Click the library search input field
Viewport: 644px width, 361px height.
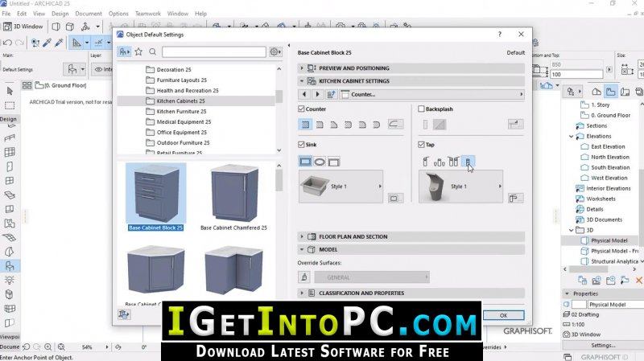(213, 51)
